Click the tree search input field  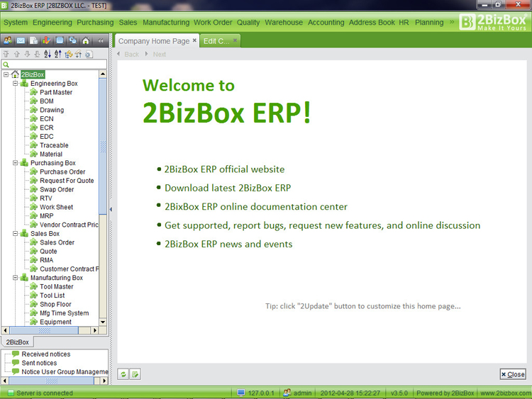55,64
